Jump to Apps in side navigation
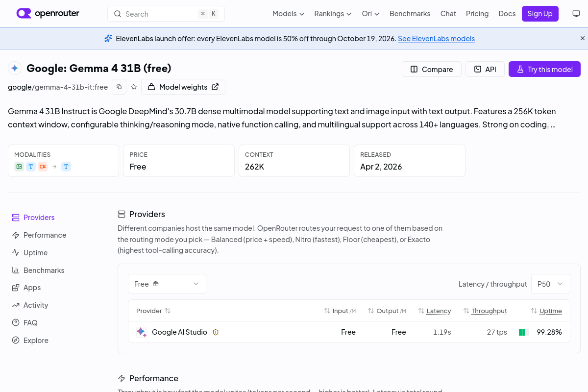Viewport: 588px width, 392px height. click(x=26, y=288)
